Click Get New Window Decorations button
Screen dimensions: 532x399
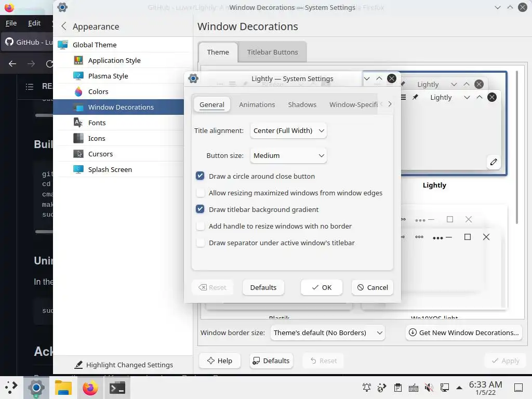point(464,332)
